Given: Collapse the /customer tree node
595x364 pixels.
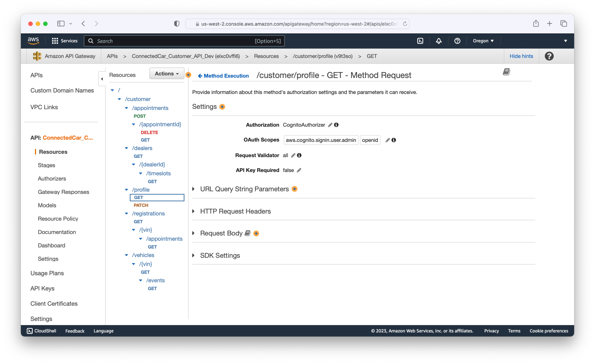Looking at the screenshot, I should click(119, 99).
